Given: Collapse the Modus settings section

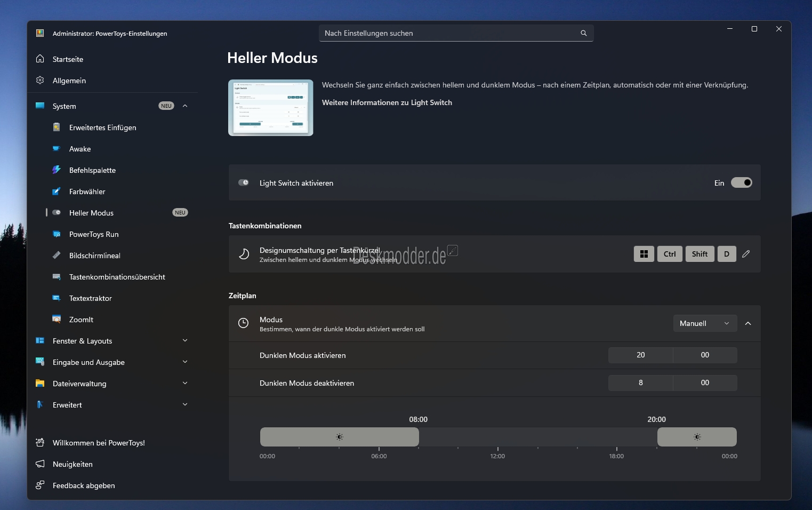Looking at the screenshot, I should click(x=748, y=323).
